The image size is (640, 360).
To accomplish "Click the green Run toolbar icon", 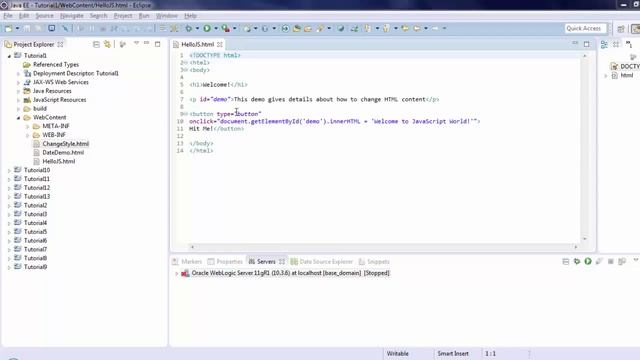I will click(207, 29).
